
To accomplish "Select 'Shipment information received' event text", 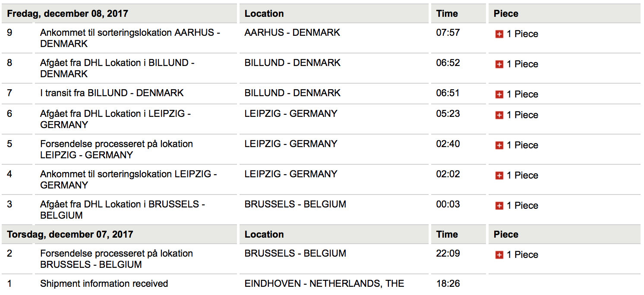I will click(104, 283).
